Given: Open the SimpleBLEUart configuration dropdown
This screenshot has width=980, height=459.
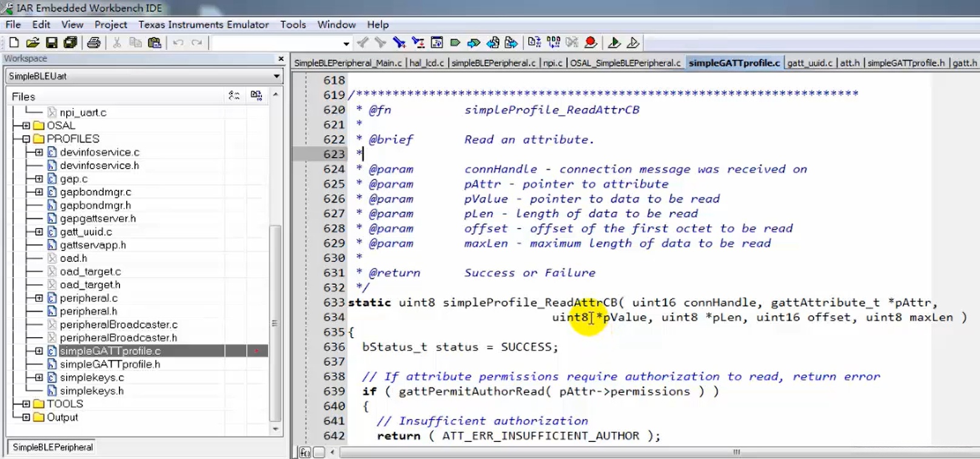Looking at the screenshot, I should (x=277, y=76).
